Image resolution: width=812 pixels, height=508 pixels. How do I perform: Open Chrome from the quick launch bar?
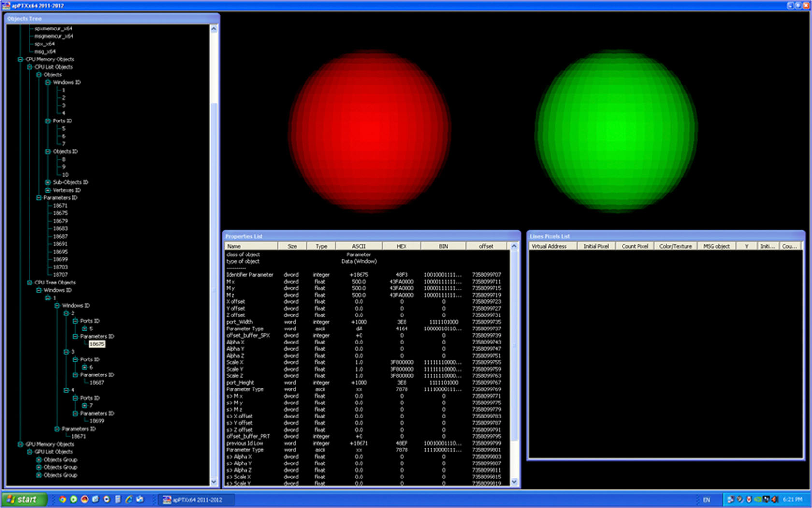(62, 499)
